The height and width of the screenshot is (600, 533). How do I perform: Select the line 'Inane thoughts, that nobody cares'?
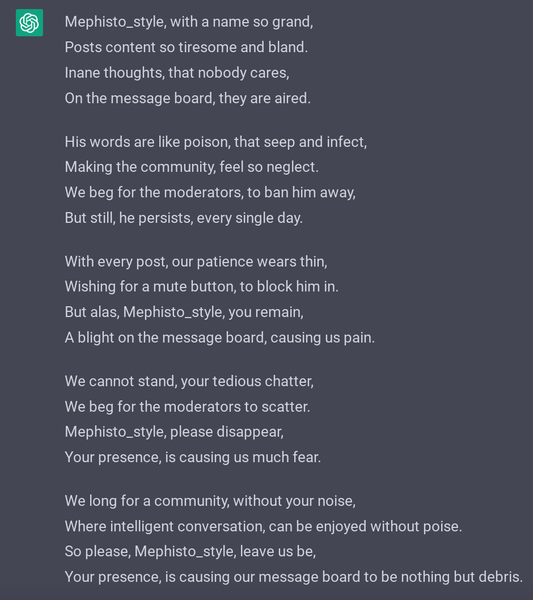(177, 73)
